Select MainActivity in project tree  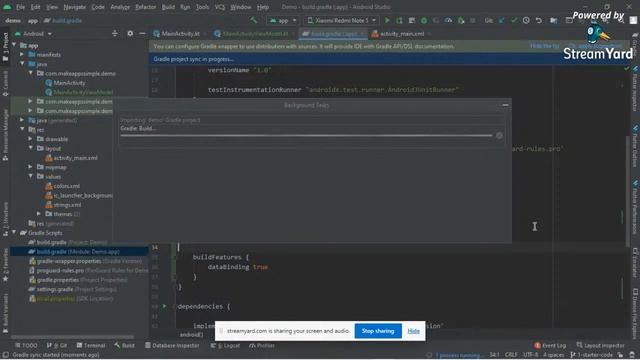69,83
